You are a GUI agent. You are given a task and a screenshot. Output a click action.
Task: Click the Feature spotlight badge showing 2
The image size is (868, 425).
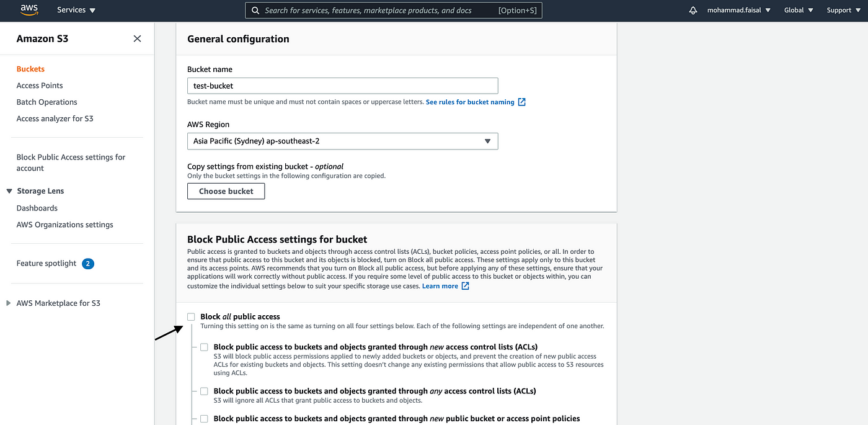(88, 264)
